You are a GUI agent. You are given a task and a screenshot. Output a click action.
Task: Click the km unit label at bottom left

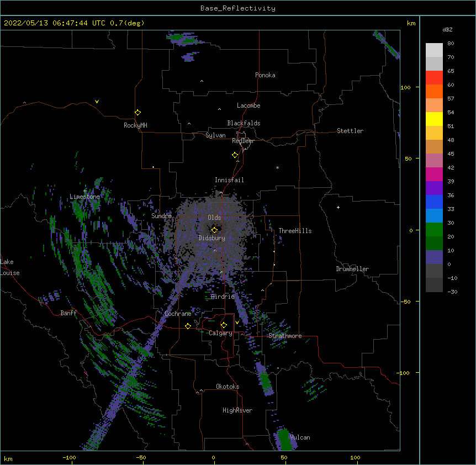pyautogui.click(x=8, y=459)
